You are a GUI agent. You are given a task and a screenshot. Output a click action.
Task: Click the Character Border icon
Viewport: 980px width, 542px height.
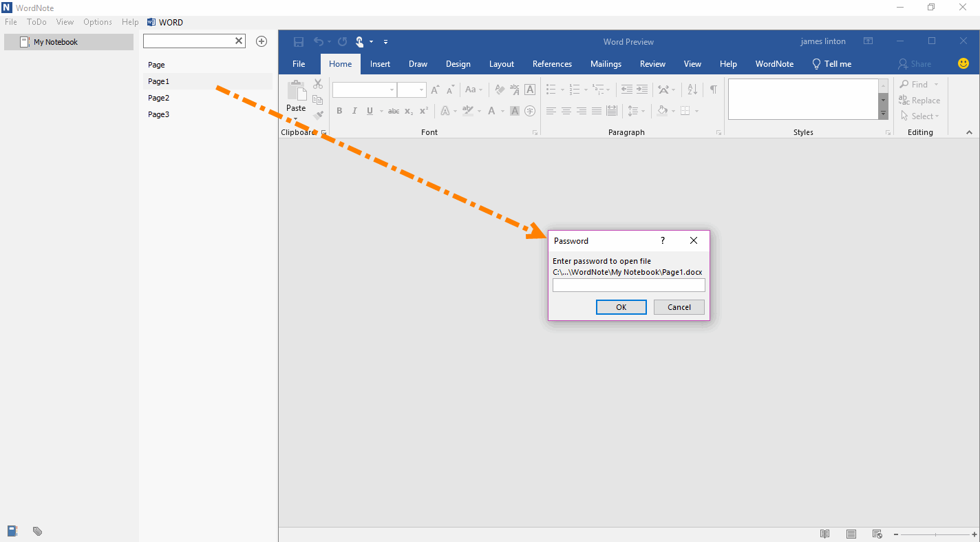[x=530, y=90]
